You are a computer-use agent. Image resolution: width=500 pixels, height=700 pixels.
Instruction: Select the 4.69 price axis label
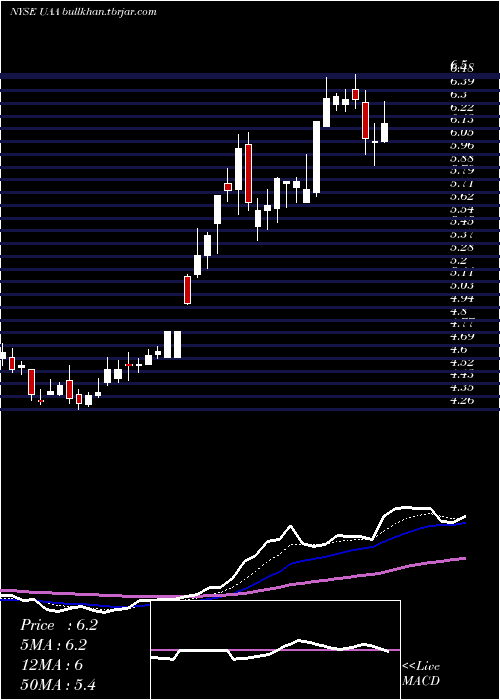coord(462,337)
